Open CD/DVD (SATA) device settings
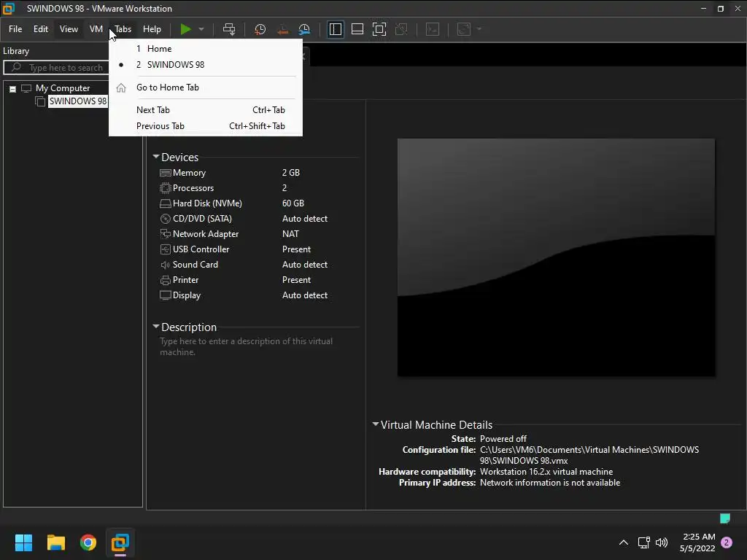747x560 pixels. pos(202,219)
